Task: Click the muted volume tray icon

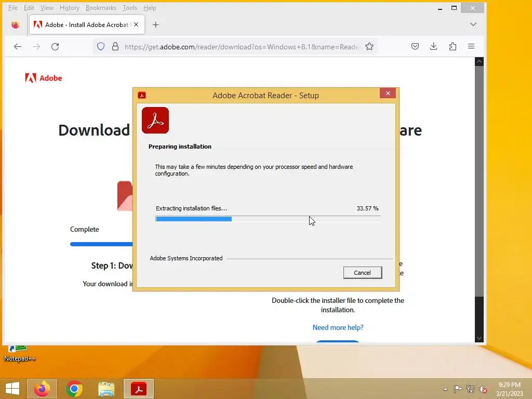Action: tap(483, 389)
